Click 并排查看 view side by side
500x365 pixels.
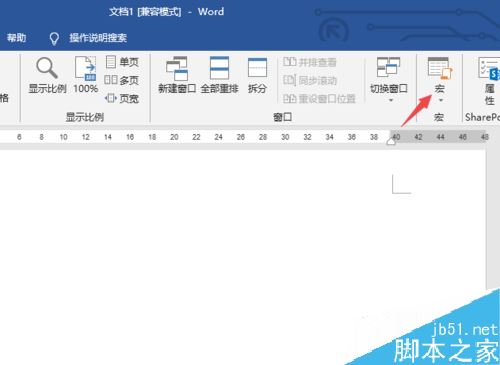click(310, 62)
